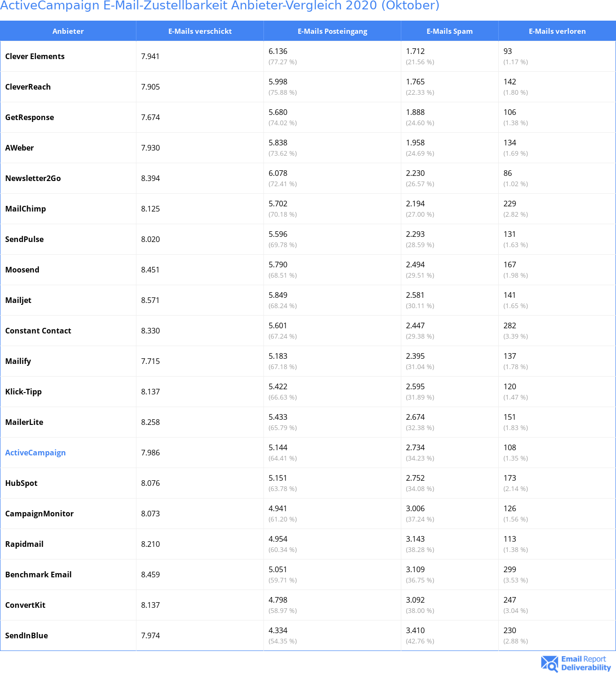Select the Klick-Tipp row label
The height and width of the screenshot is (673, 616).
point(23,392)
